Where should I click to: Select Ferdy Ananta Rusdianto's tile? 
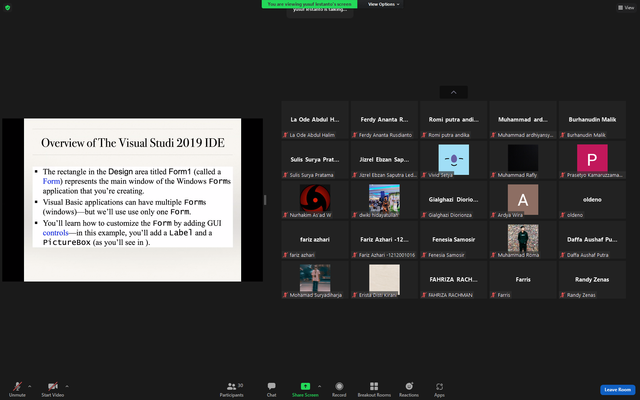(x=384, y=120)
